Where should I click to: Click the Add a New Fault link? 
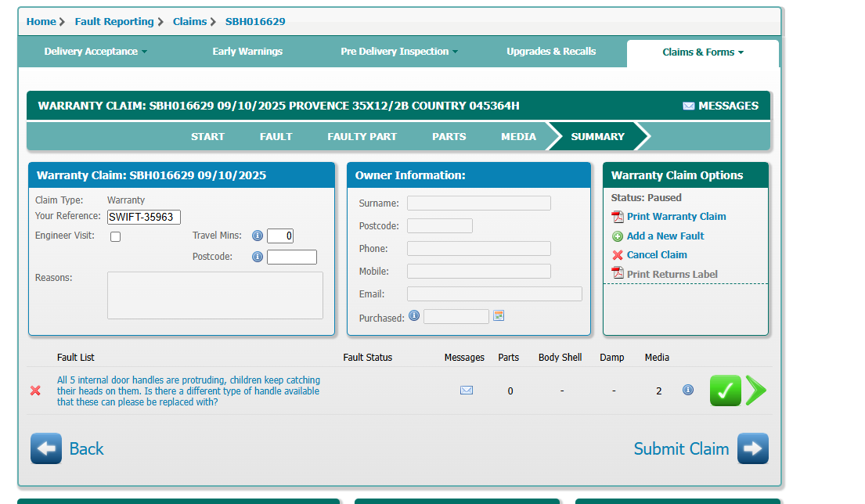click(665, 236)
